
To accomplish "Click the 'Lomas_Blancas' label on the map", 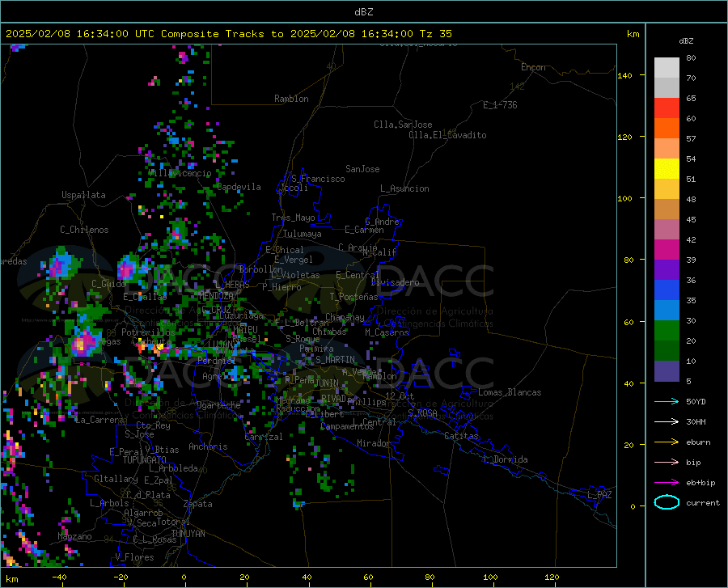I will tap(510, 392).
